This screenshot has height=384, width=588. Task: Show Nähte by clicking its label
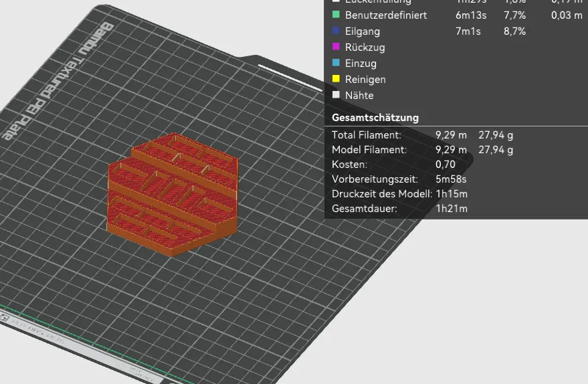[x=359, y=96]
